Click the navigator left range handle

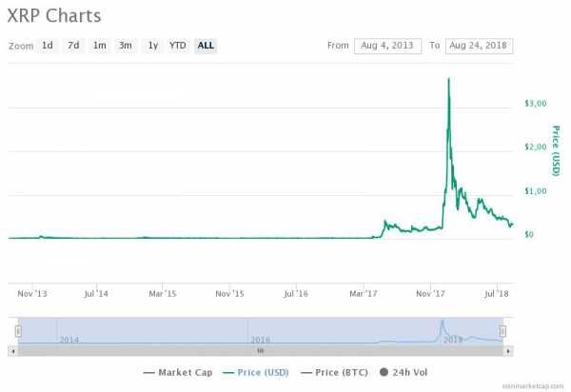pos(18,331)
